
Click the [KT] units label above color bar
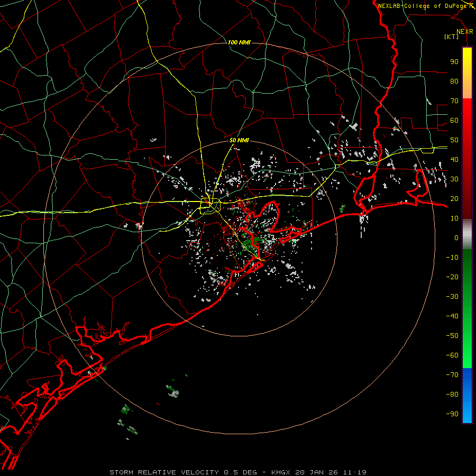[452, 36]
